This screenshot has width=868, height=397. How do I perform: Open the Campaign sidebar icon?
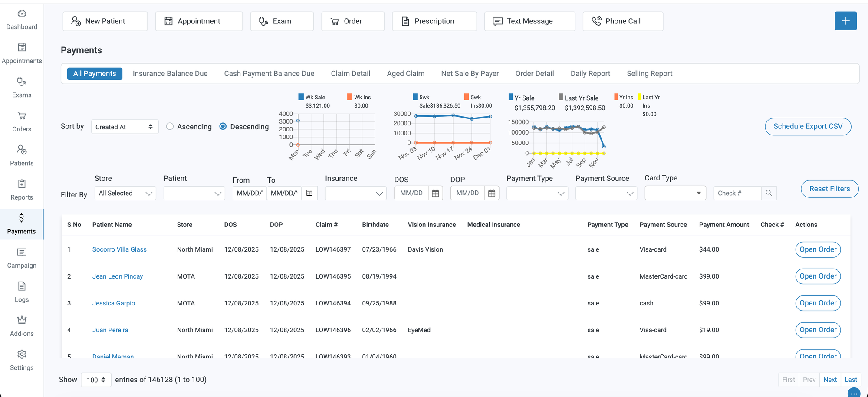(x=22, y=253)
